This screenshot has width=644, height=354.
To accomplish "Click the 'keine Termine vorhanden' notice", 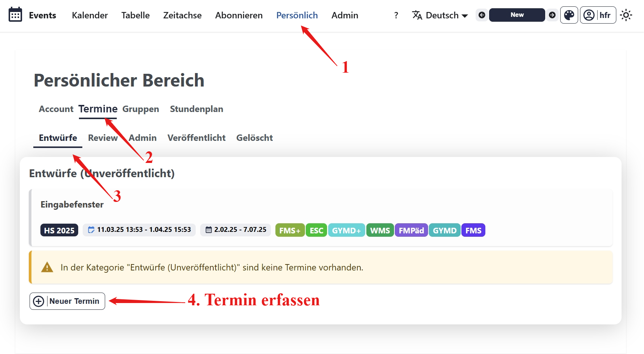I will [321, 267].
